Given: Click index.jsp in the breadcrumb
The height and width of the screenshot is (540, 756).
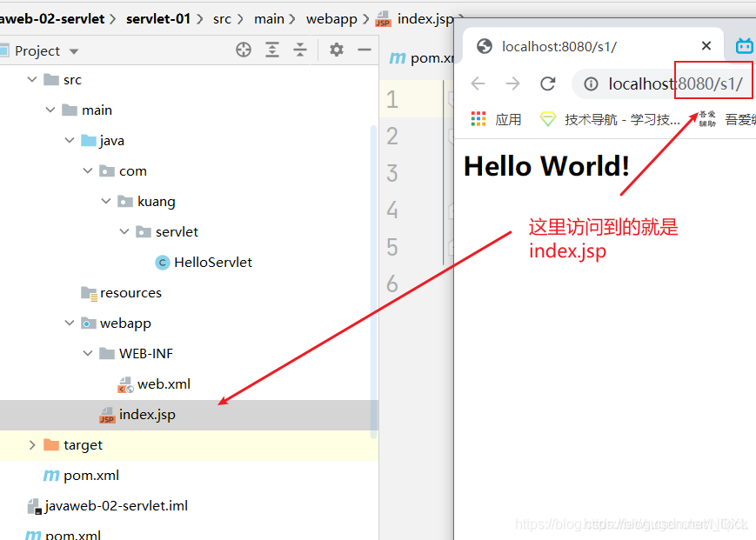Looking at the screenshot, I should (425, 19).
